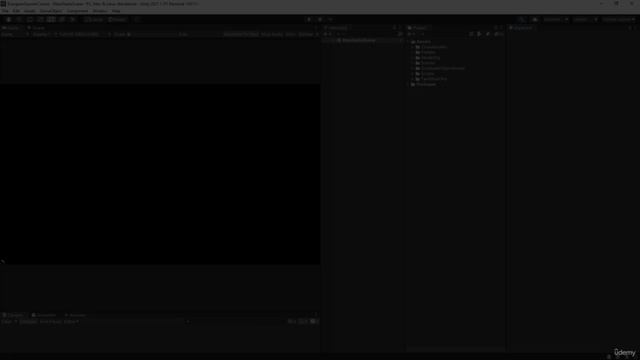Switch to the Scene view tab
This screenshot has width=640, height=360.
[x=37, y=28]
